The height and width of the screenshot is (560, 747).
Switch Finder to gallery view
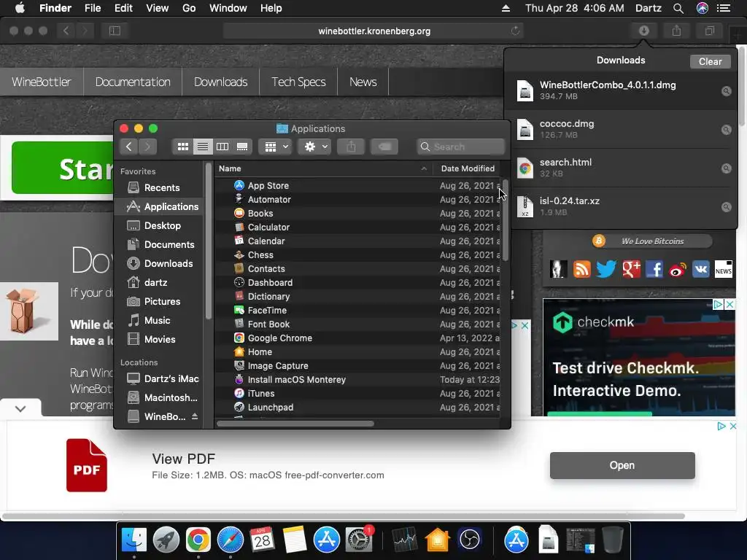click(242, 147)
